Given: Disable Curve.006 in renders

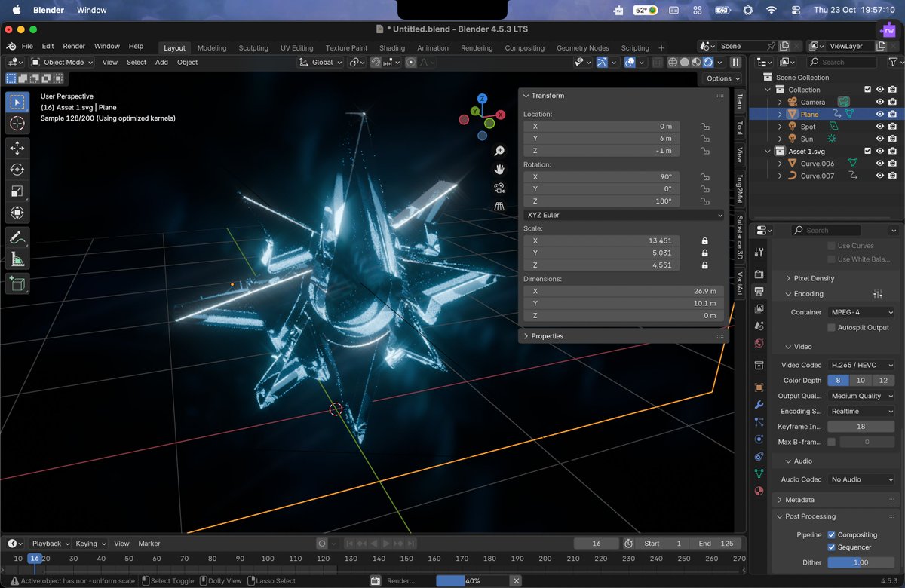Looking at the screenshot, I should click(893, 164).
